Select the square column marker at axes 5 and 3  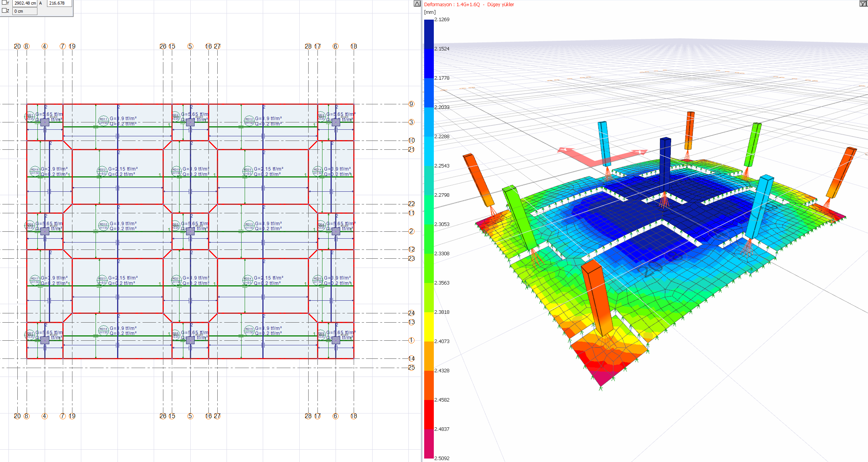pos(190,122)
